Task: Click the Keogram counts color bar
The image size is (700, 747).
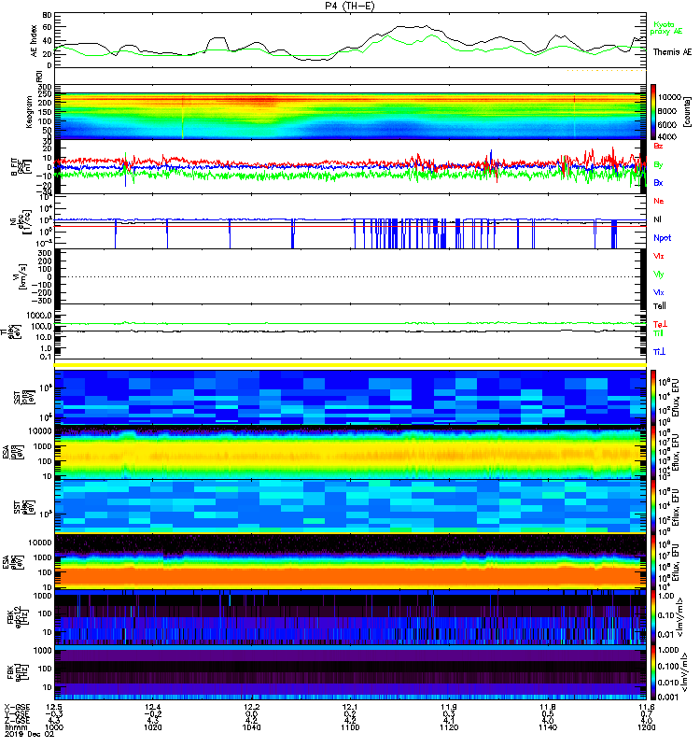Action: pos(654,112)
